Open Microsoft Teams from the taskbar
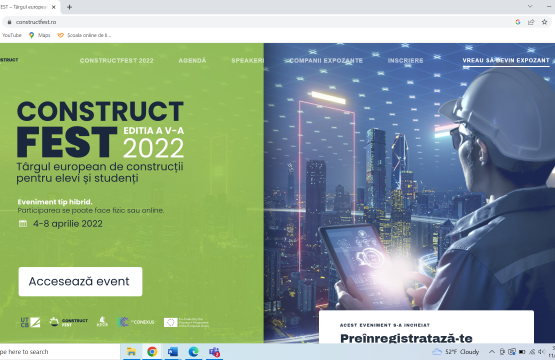Screen dimensions: 555x360 click(214, 352)
